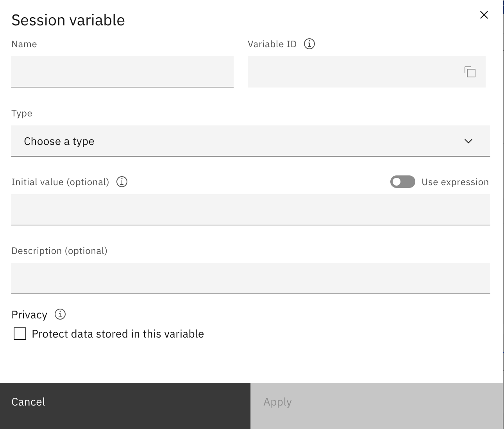
Task: Copy the Variable ID to clipboard
Action: (x=470, y=72)
